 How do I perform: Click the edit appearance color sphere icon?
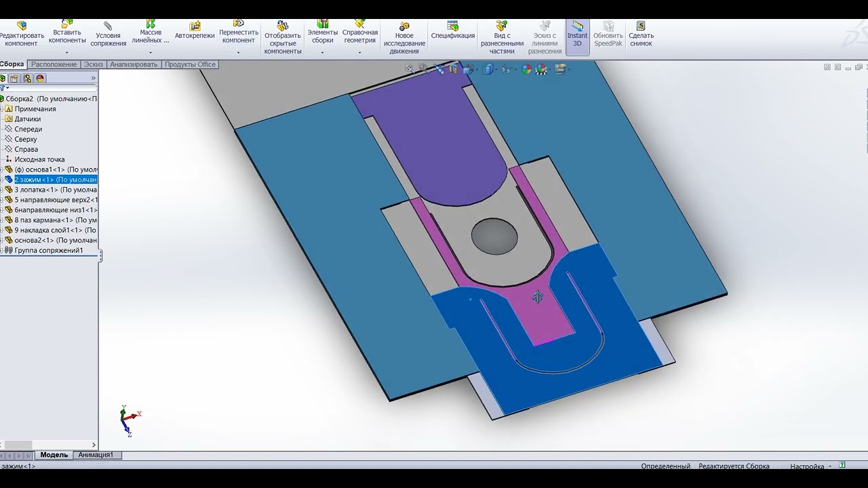pyautogui.click(x=526, y=69)
